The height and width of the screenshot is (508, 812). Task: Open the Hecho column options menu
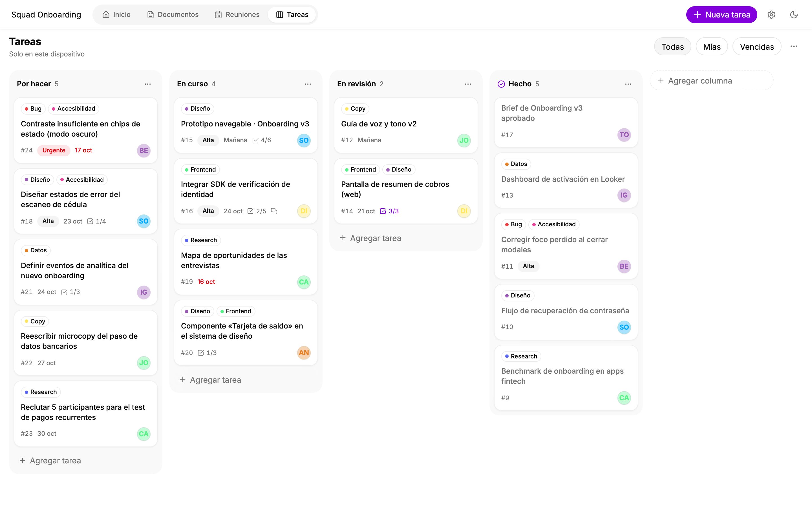pyautogui.click(x=628, y=84)
